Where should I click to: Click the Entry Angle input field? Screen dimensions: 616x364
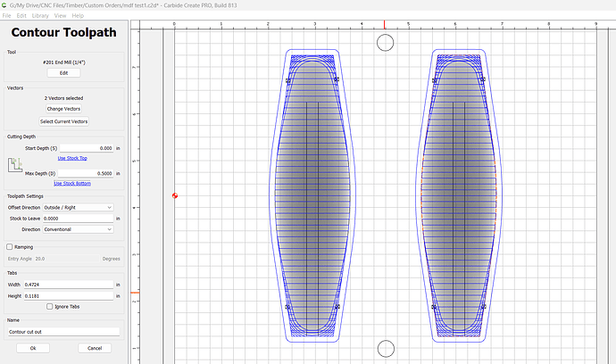67,259
